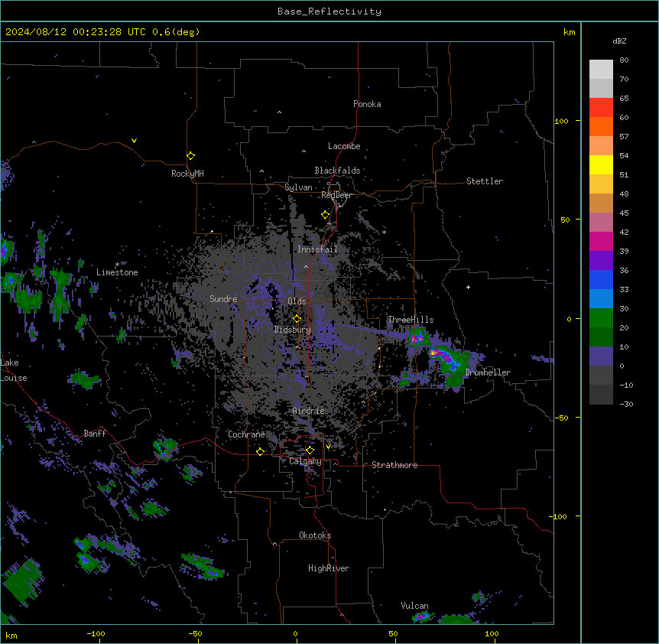Screen dimensions: 659x644
Task: Click the Vulcan city label
Action: point(414,606)
